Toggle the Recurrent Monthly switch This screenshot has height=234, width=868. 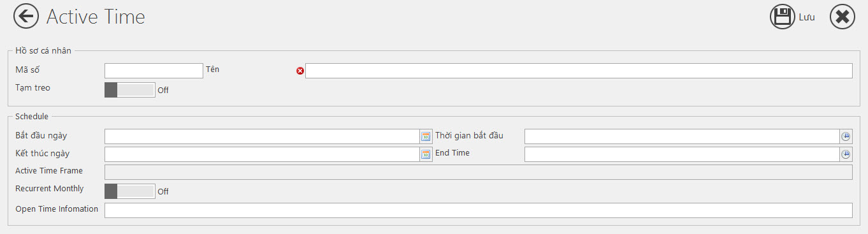(130, 191)
